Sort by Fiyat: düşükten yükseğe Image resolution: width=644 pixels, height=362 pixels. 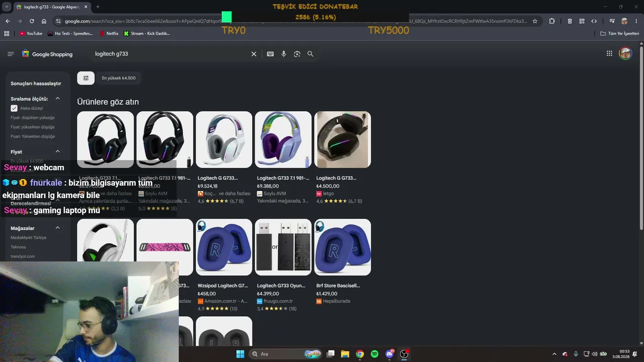pos(33,118)
